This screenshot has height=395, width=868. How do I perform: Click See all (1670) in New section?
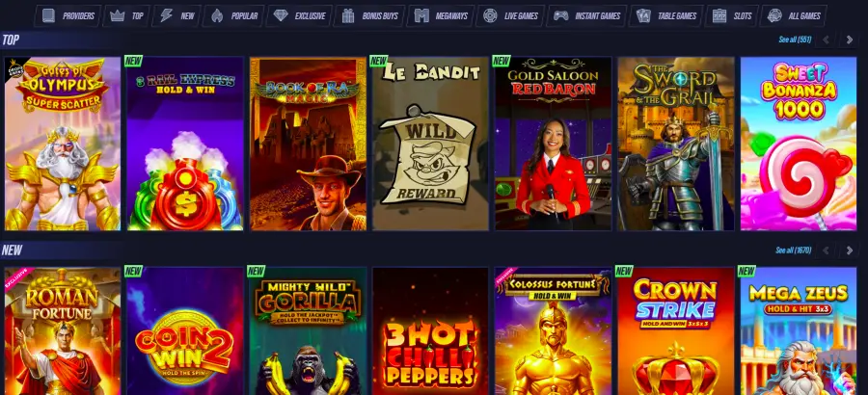pos(794,250)
